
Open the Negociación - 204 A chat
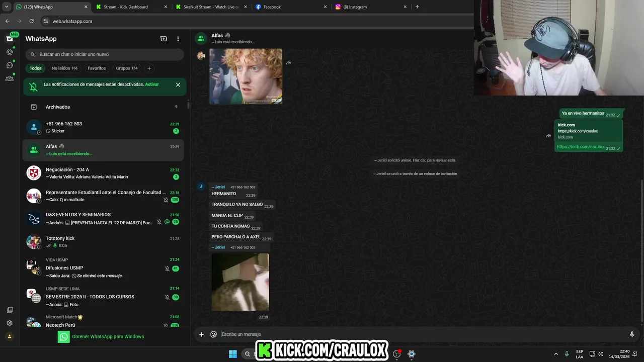pyautogui.click(x=103, y=173)
